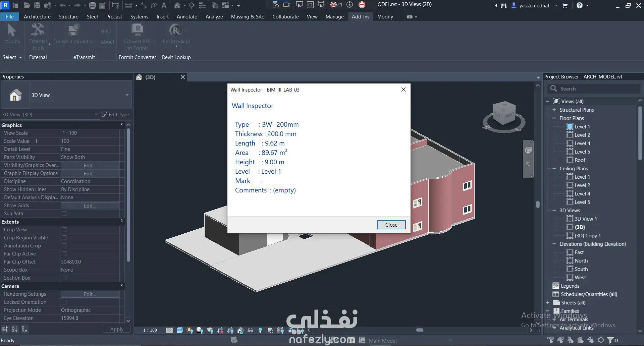The width and height of the screenshot is (644, 346).
Task: Expand the Structural Plans tree node
Action: click(x=554, y=110)
